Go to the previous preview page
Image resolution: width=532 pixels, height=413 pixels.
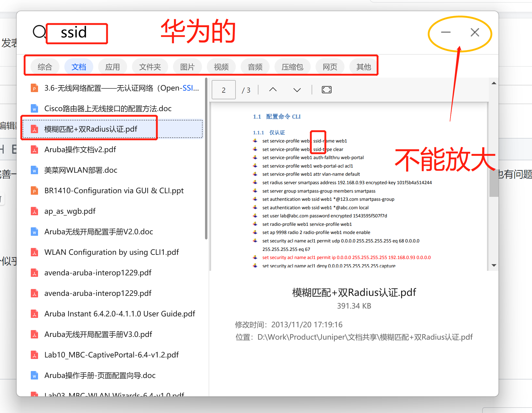[273, 90]
